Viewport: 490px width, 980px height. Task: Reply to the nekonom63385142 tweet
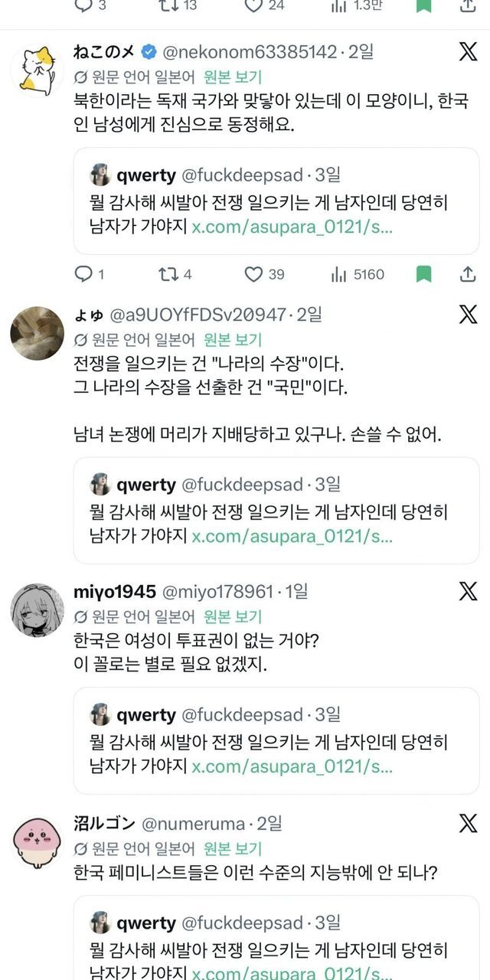tap(83, 274)
